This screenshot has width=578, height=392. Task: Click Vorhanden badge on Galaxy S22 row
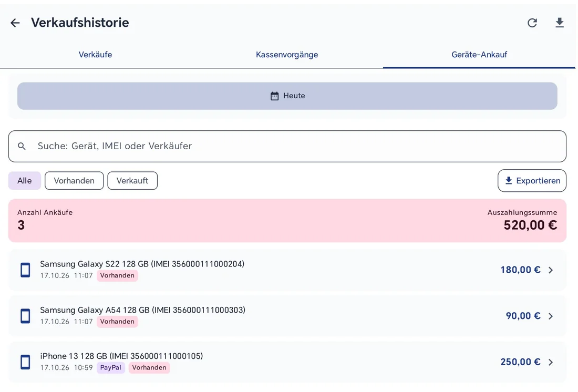click(x=117, y=275)
